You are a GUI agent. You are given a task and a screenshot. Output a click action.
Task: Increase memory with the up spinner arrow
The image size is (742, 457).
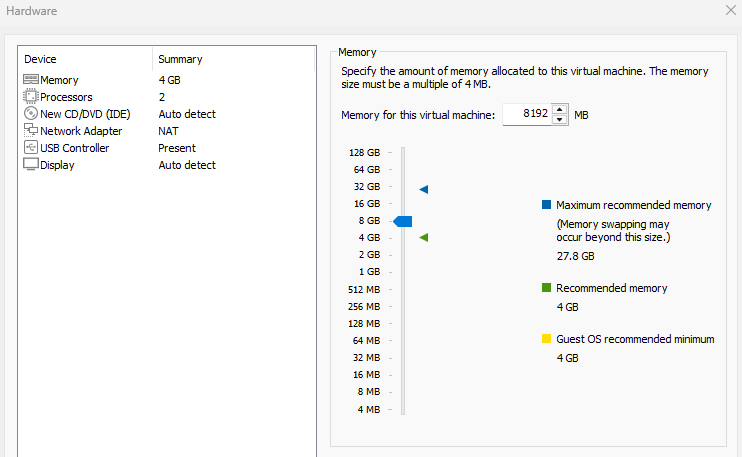point(560,109)
